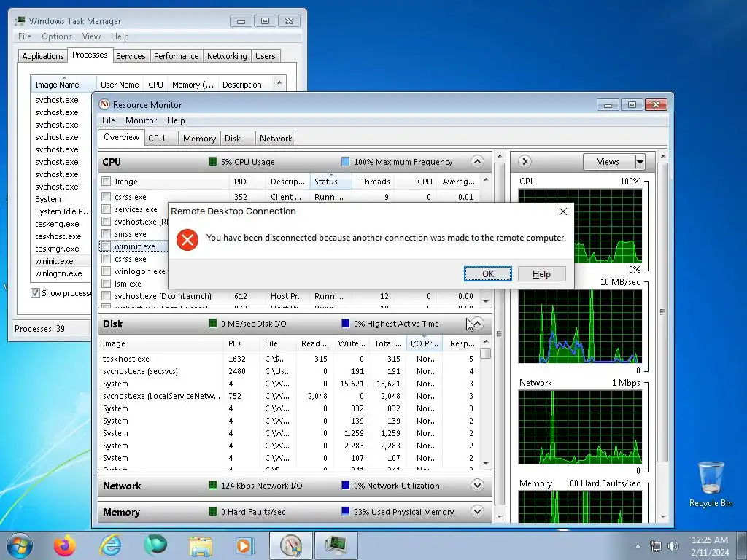
Task: Uncheck Show processes from all users
Action: tap(35, 293)
